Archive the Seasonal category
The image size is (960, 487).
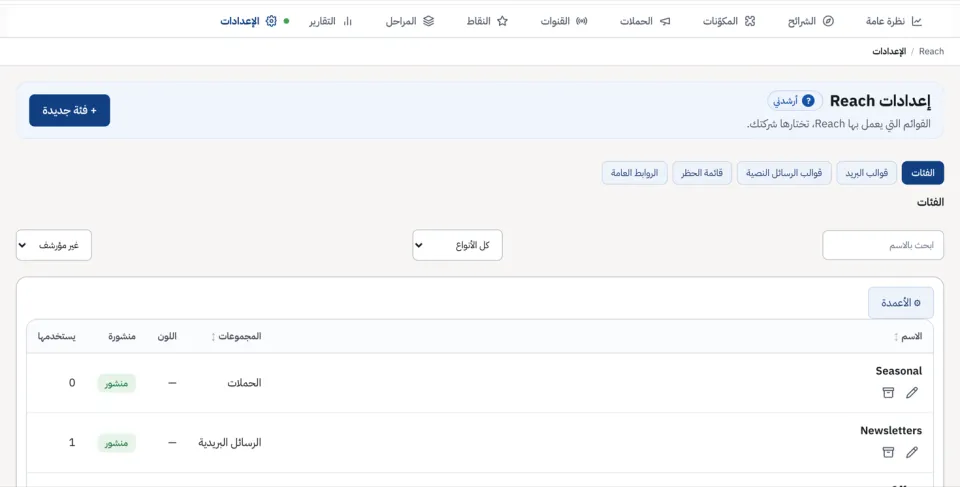[x=888, y=392]
